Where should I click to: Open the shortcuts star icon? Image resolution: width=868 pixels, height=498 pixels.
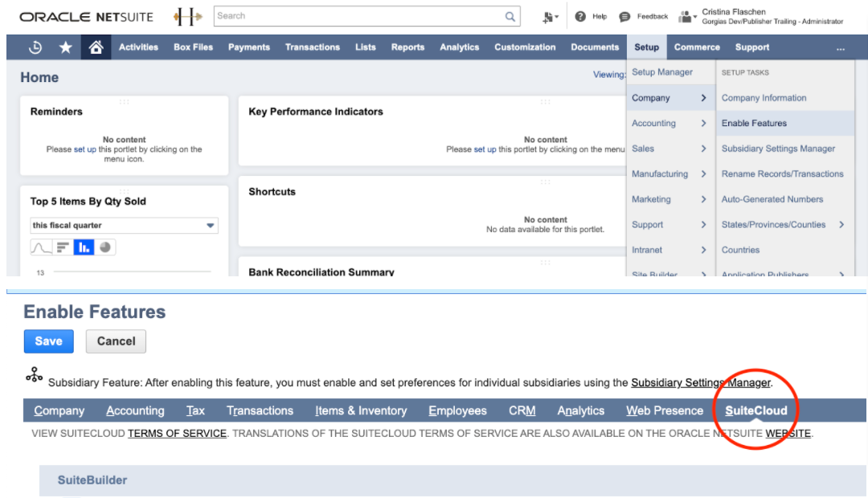(65, 47)
